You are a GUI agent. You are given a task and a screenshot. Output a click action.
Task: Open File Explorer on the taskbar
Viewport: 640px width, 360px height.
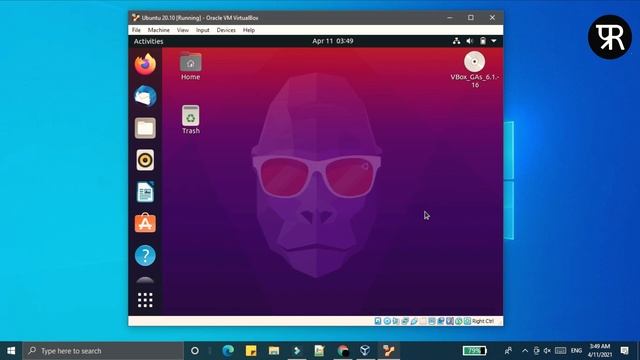[x=274, y=351]
